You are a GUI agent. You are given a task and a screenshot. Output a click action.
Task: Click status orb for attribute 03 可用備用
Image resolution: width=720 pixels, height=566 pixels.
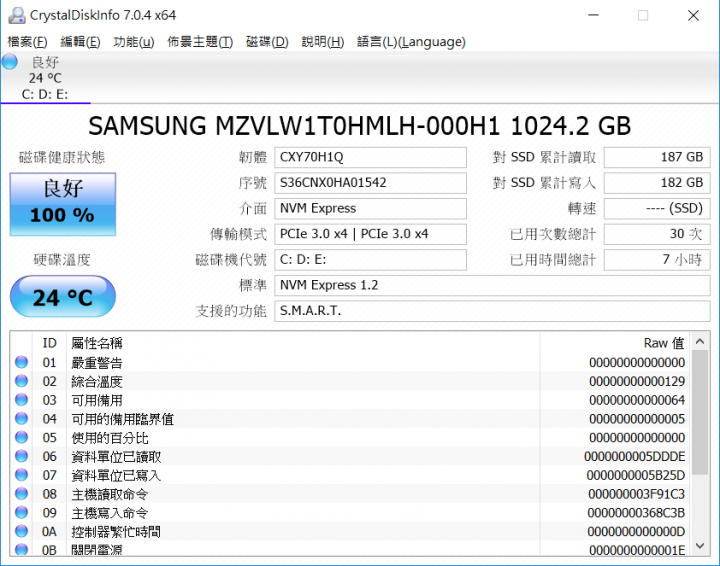point(22,400)
